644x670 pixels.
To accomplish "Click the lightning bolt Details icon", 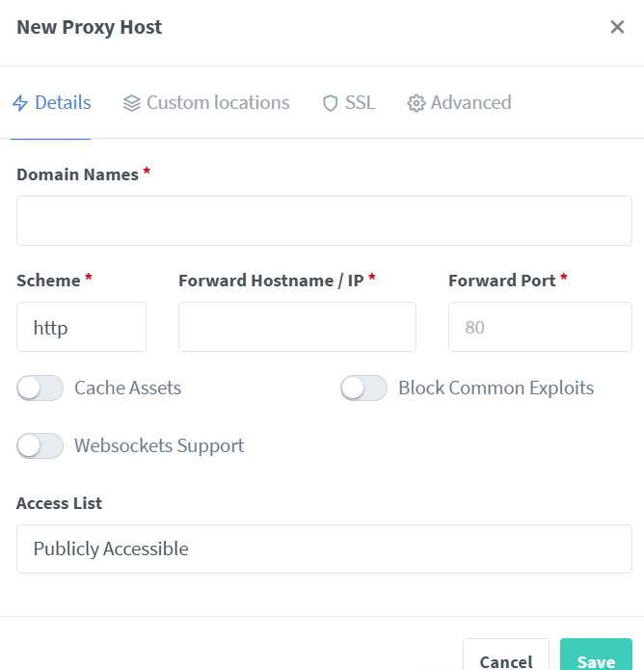I will coord(20,103).
